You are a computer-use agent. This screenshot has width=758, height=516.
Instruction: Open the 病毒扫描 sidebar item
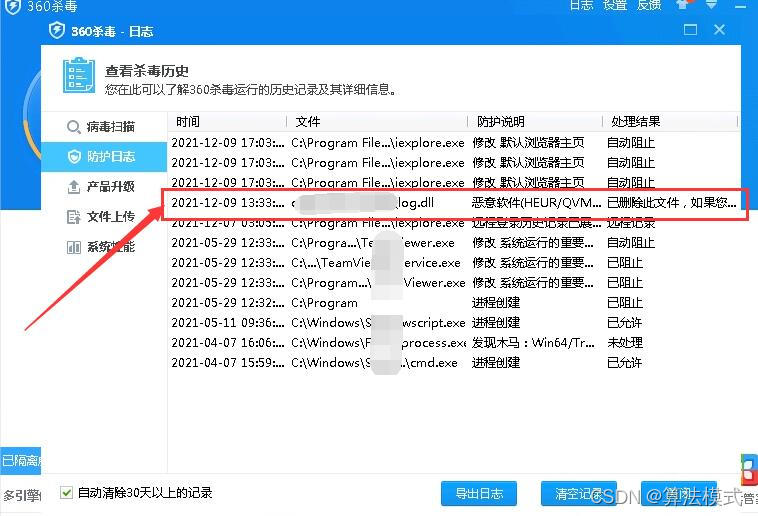tap(104, 127)
